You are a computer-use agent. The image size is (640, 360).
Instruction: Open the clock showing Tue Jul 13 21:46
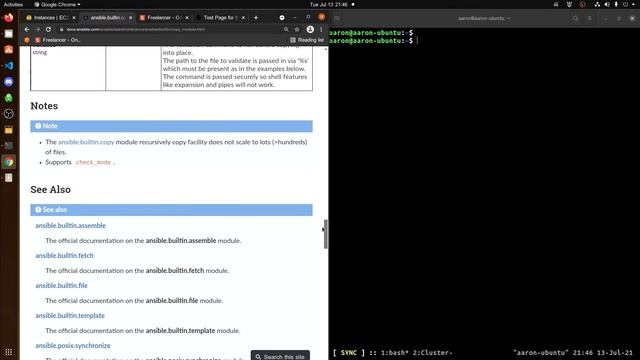(329, 4)
